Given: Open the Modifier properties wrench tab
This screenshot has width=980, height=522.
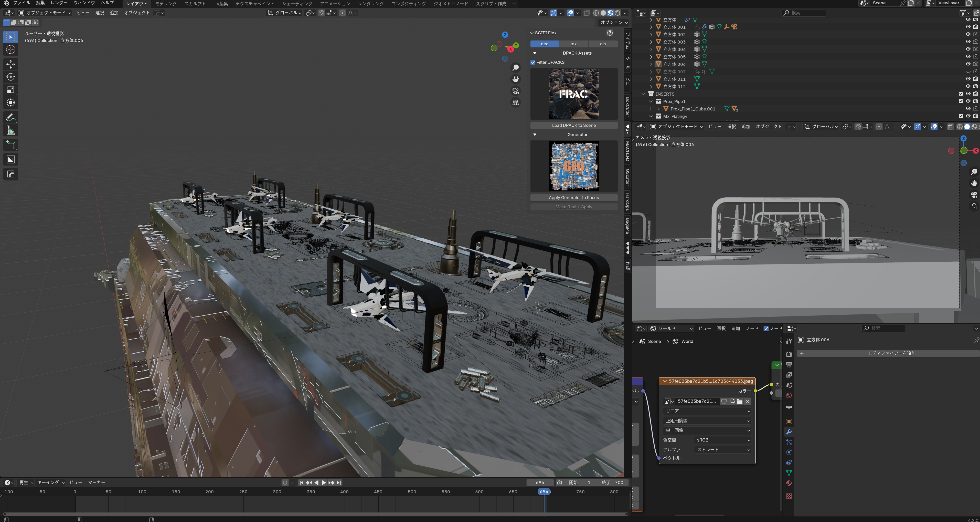Looking at the screenshot, I should (789, 432).
